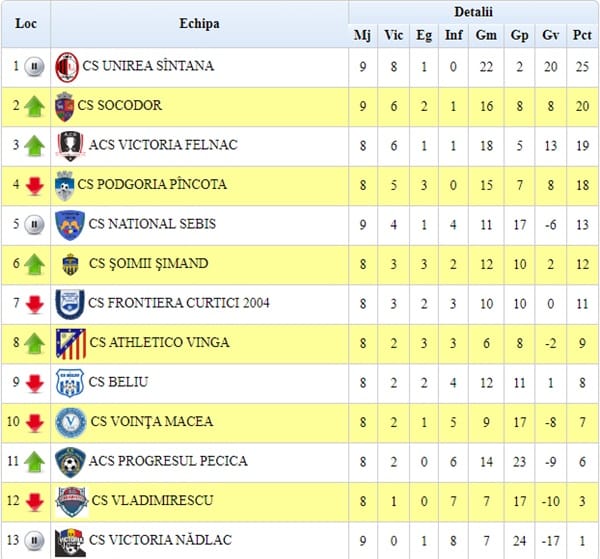
Task: Sort table by the Vic column header
Action: [x=393, y=35]
